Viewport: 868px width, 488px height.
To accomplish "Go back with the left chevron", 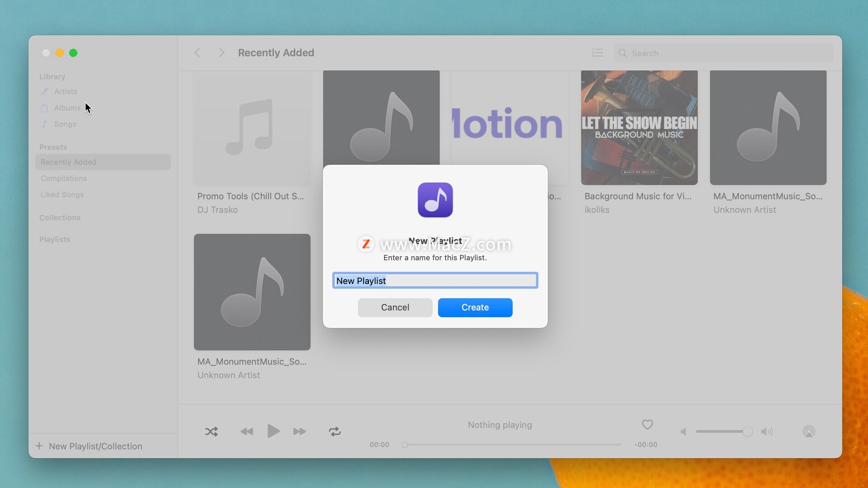I will [x=197, y=52].
